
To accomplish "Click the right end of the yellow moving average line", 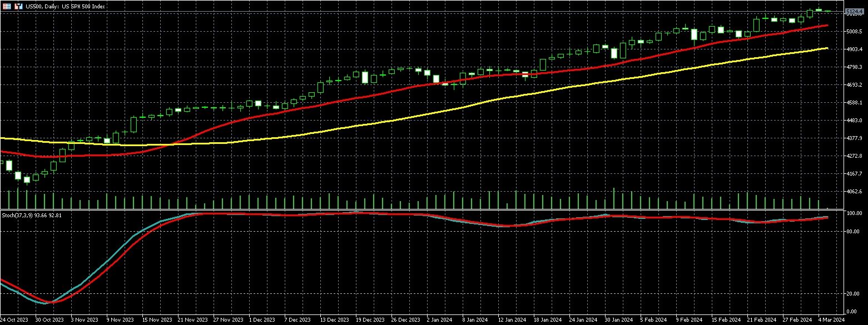I will click(827, 48).
